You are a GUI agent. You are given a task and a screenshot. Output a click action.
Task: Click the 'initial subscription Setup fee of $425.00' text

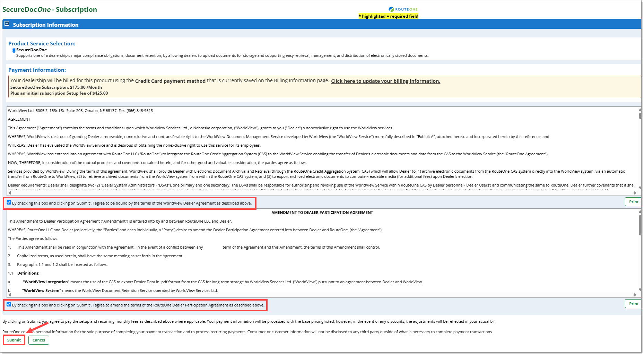(67, 93)
